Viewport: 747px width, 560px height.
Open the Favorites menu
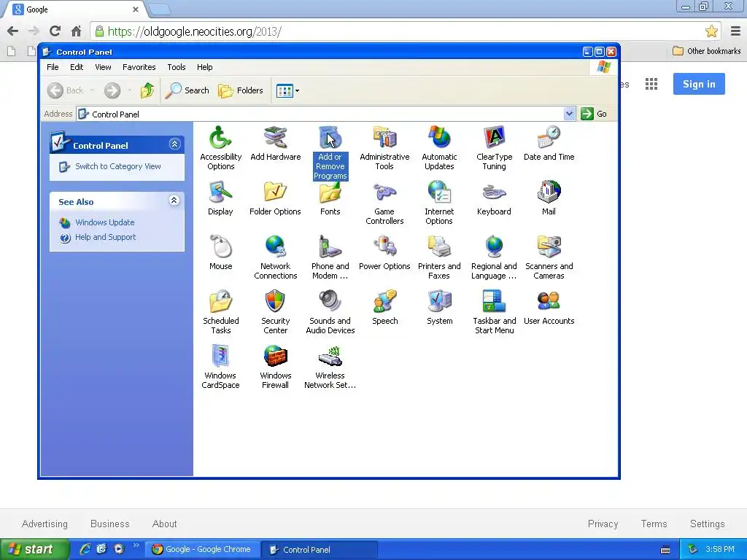point(139,67)
